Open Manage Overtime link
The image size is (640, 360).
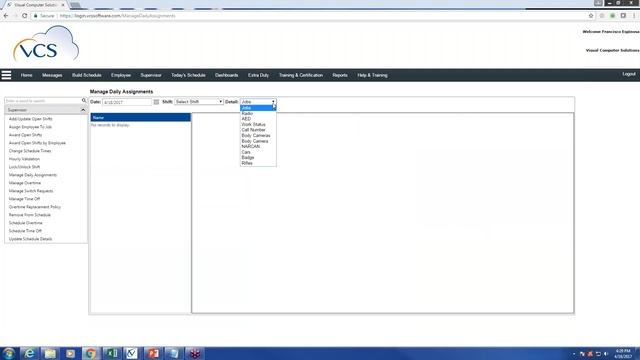[24, 183]
